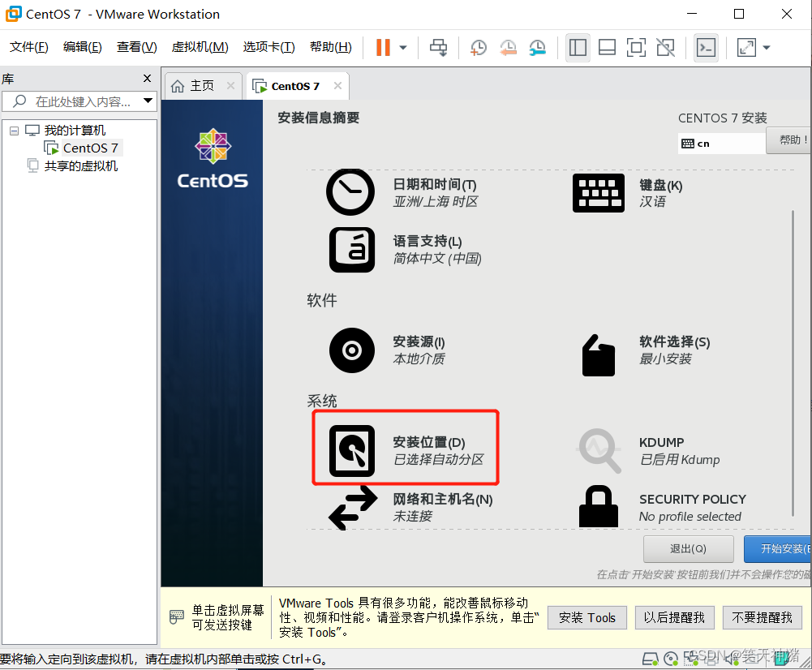The height and width of the screenshot is (670, 812).
Task: Click the 帮助! help button
Action: [789, 140]
